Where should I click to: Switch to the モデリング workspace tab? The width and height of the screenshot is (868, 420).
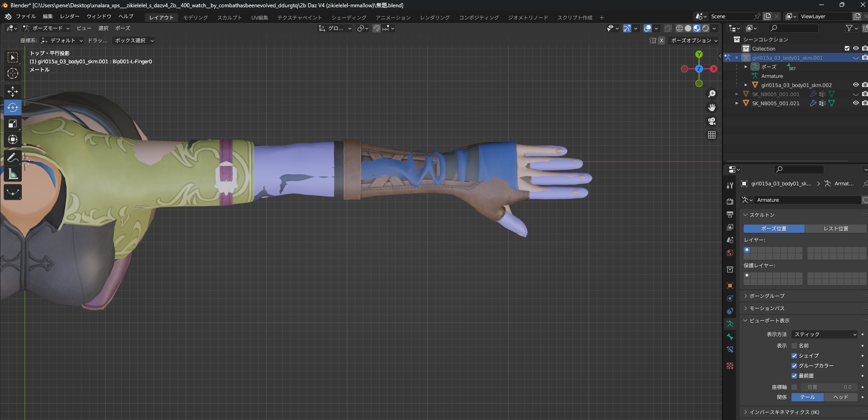(195, 17)
